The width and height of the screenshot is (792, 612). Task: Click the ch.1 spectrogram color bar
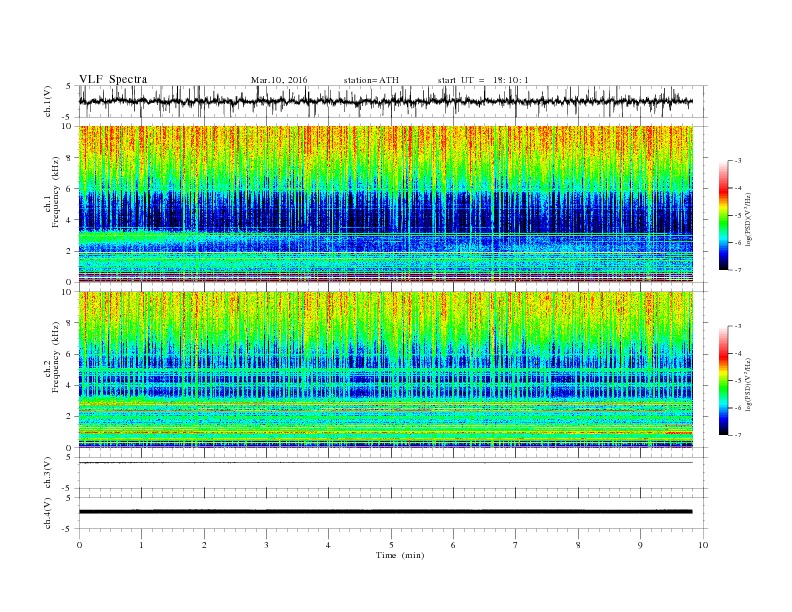point(724,215)
